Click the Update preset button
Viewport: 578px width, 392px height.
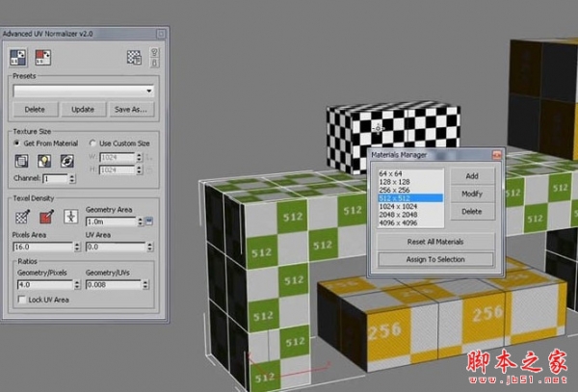pos(83,110)
